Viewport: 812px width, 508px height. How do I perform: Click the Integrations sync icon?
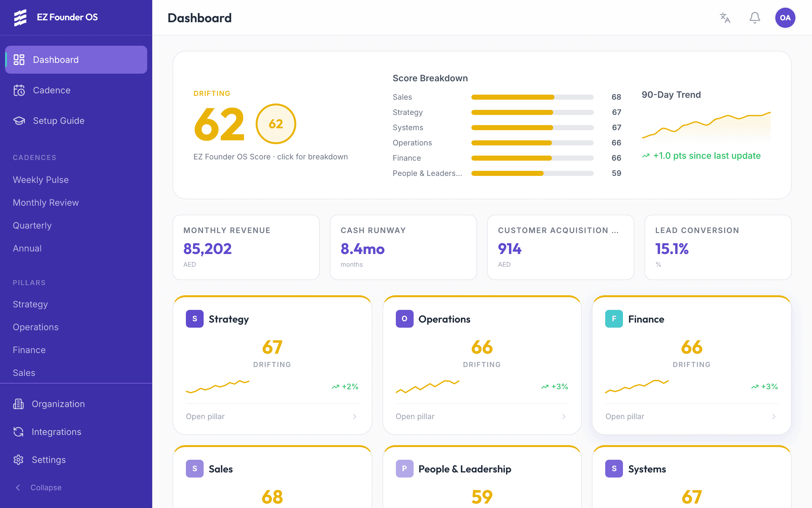pyautogui.click(x=18, y=432)
